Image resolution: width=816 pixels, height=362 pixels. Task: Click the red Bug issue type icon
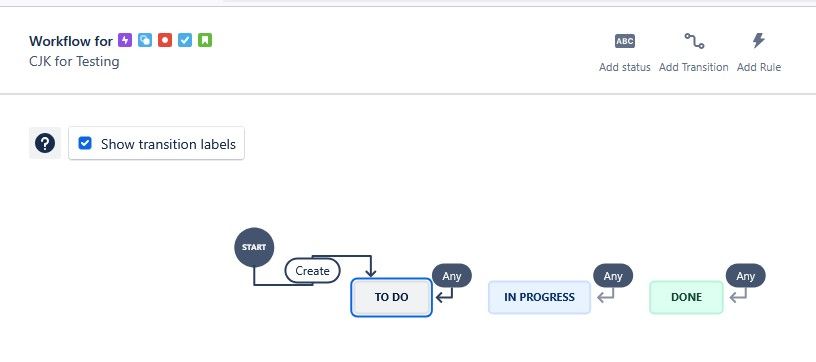[165, 40]
